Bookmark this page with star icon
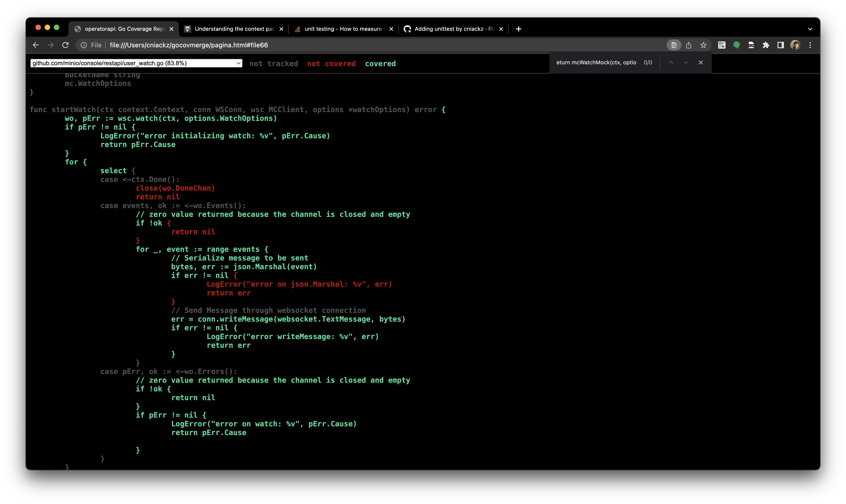 (x=703, y=45)
